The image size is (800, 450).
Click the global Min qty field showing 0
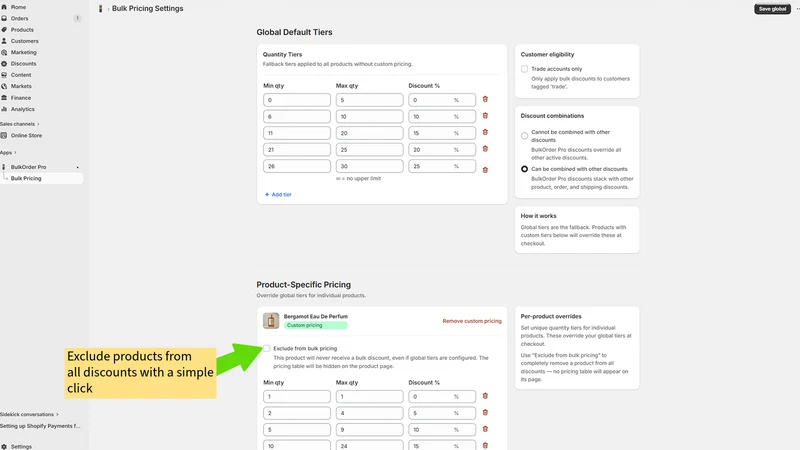297,100
